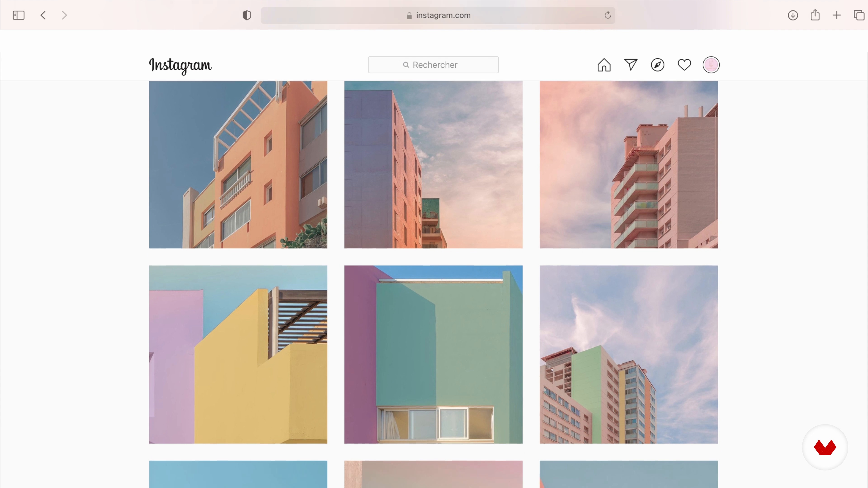Viewport: 868px width, 488px height.
Task: Click the red logo floating button
Action: point(825,447)
